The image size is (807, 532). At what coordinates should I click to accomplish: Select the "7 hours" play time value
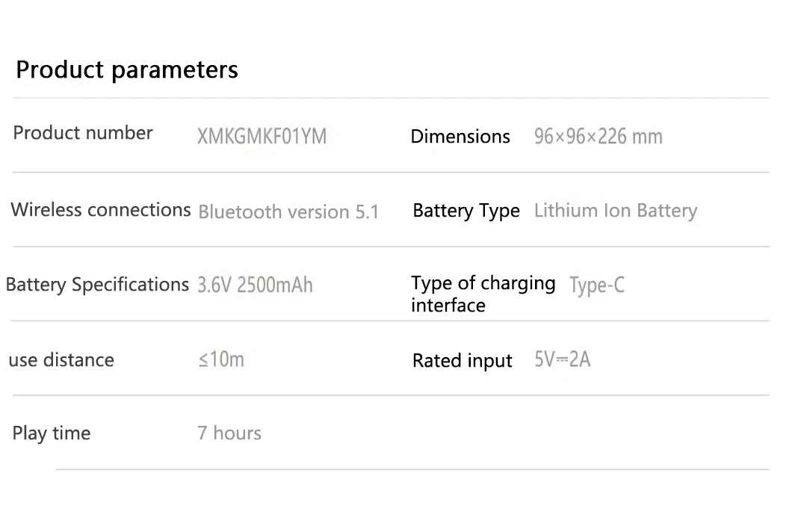229,433
